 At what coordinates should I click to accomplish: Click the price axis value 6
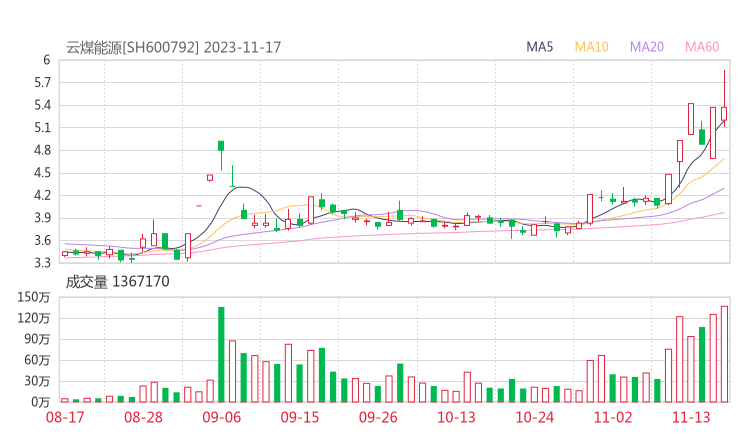tap(46, 60)
